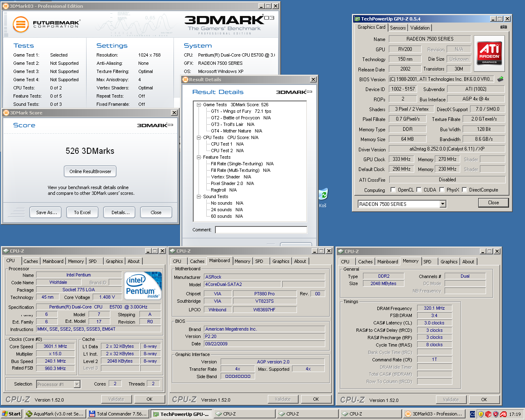525x420 pixels.
Task: Click the GPU-Z title bar icon
Action: click(357, 19)
